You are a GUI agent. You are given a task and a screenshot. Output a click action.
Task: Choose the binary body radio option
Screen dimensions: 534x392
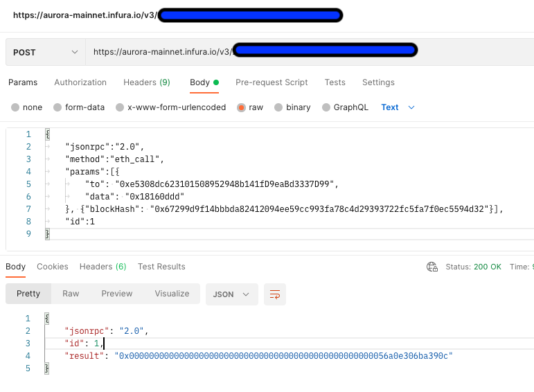[278, 107]
